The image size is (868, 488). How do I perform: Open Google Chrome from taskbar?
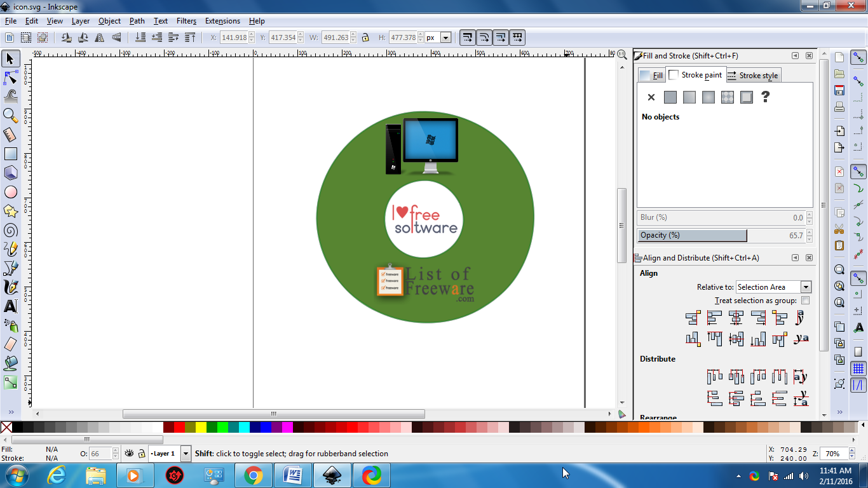254,475
